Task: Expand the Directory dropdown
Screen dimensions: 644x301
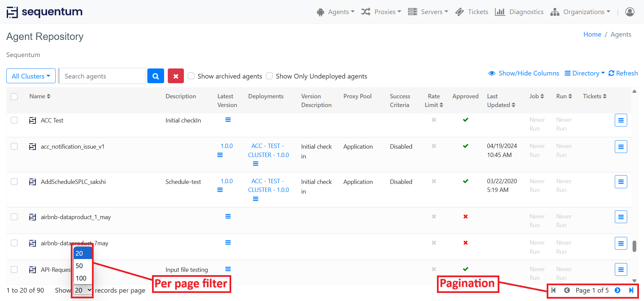Action: 585,73
